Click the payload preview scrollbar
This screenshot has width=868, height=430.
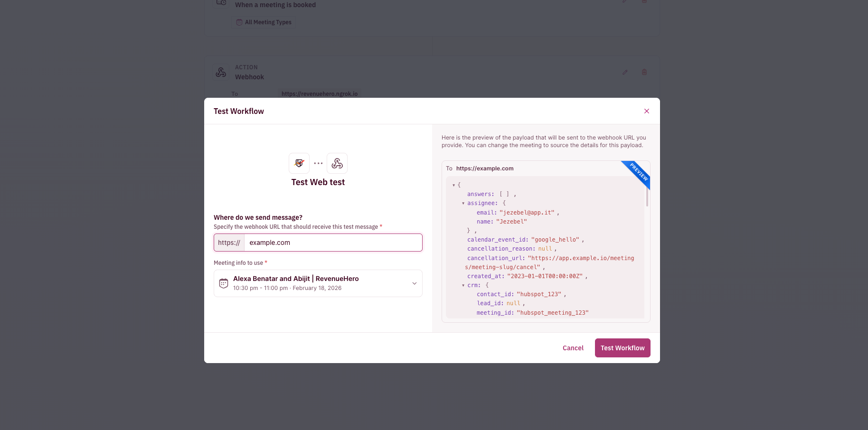647,197
